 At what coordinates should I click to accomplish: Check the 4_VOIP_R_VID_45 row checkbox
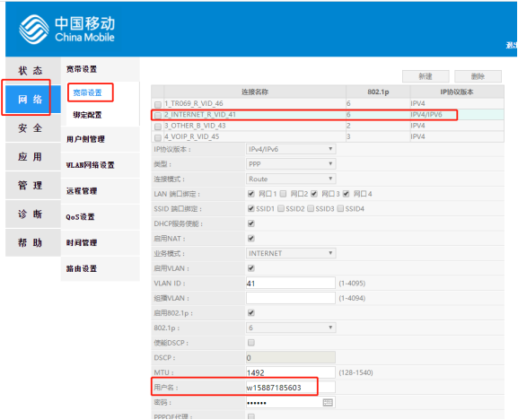point(158,137)
